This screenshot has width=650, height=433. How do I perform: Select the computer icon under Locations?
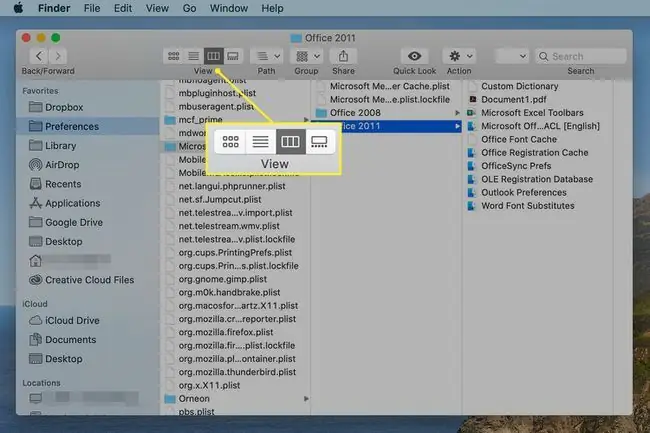36,398
